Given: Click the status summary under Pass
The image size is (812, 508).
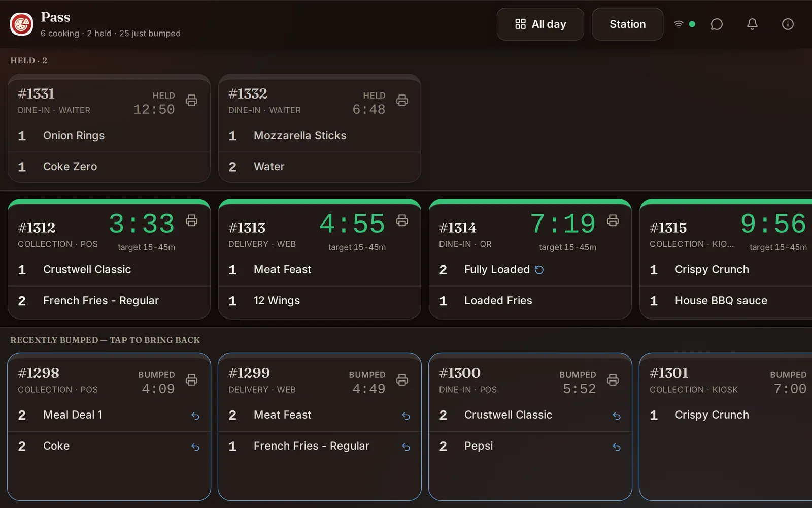Looking at the screenshot, I should pyautogui.click(x=111, y=34).
